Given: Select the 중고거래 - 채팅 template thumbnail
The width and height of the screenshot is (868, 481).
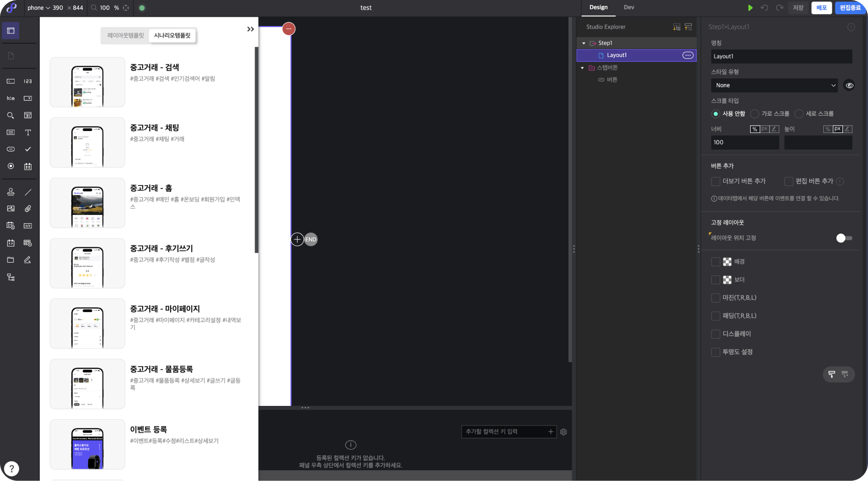Looking at the screenshot, I should coord(87,142).
